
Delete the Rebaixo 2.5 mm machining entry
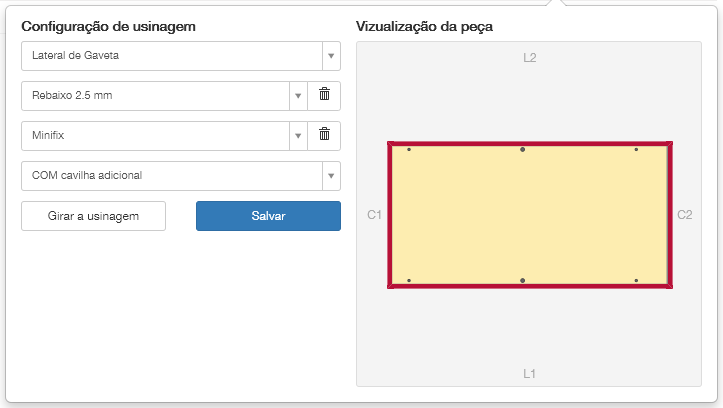[324, 95]
